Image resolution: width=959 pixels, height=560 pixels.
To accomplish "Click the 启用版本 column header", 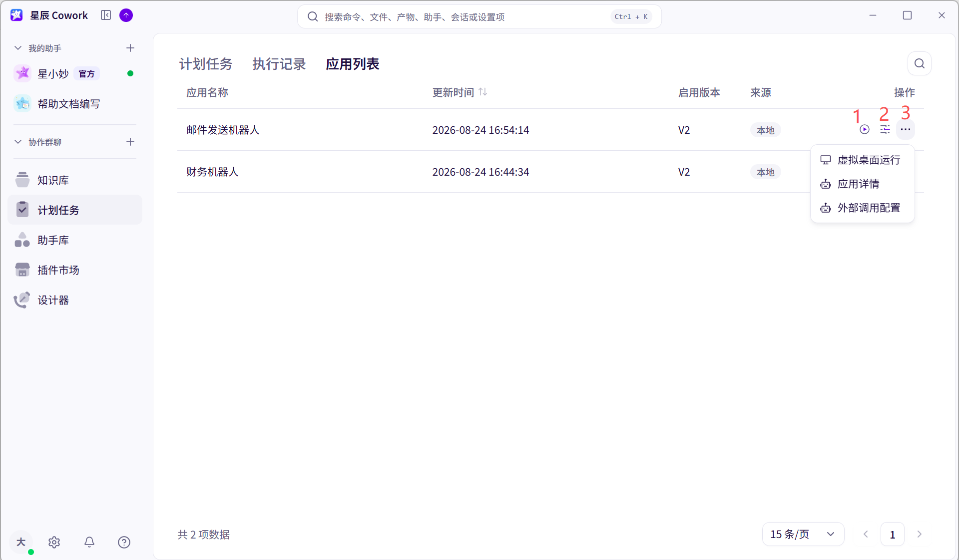I will click(x=699, y=92).
